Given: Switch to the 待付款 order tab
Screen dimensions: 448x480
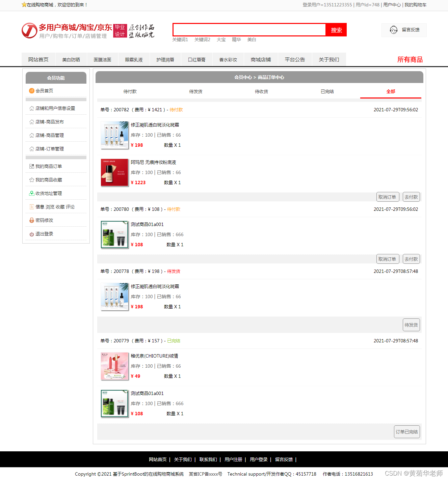Looking at the screenshot, I should (x=130, y=91).
